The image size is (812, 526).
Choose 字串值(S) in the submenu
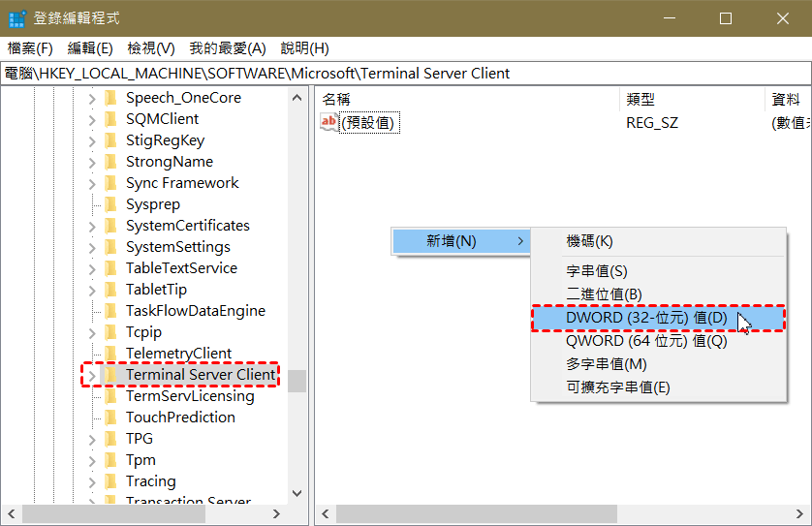coord(658,271)
